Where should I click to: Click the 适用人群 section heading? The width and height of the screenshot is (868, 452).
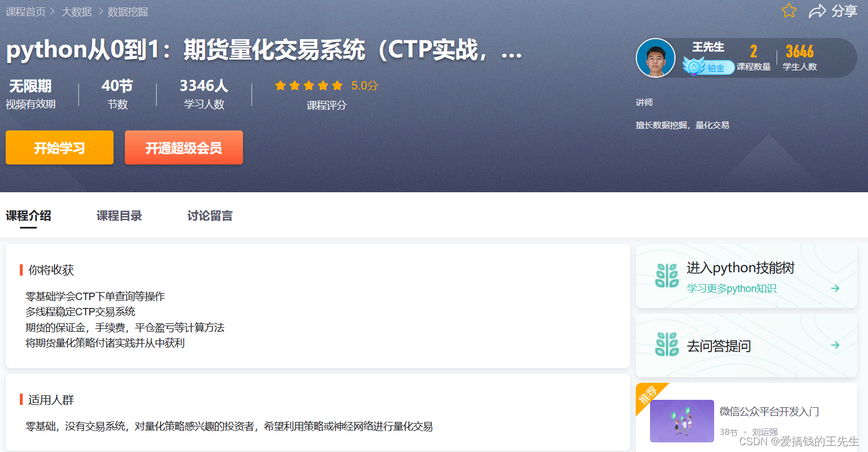[x=51, y=400]
